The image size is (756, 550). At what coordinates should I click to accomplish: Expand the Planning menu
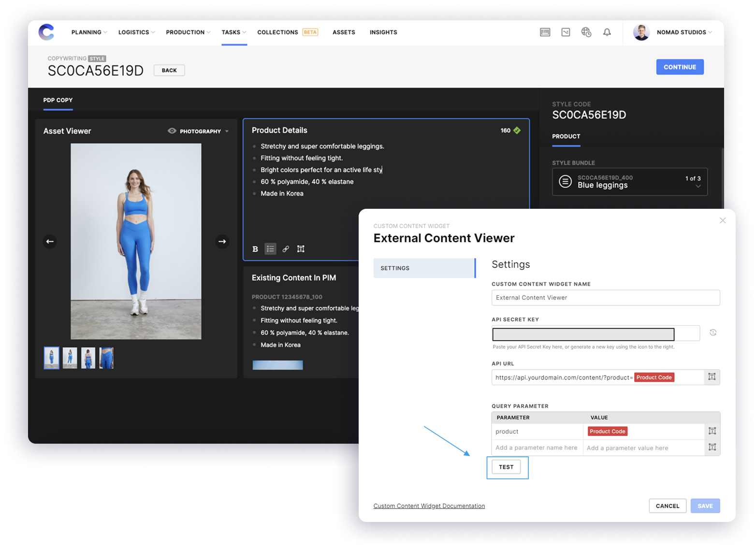89,32
